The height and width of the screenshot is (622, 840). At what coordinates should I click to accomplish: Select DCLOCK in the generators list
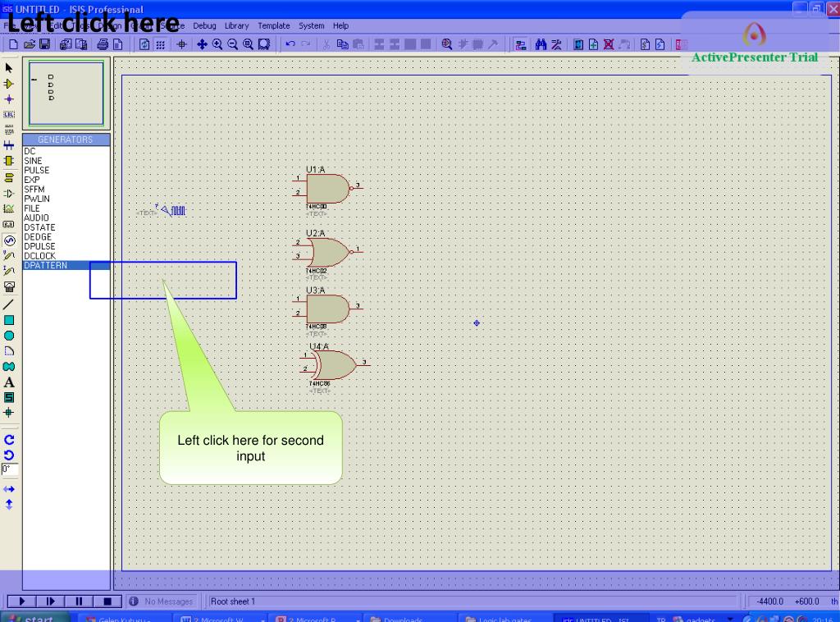click(x=66, y=256)
